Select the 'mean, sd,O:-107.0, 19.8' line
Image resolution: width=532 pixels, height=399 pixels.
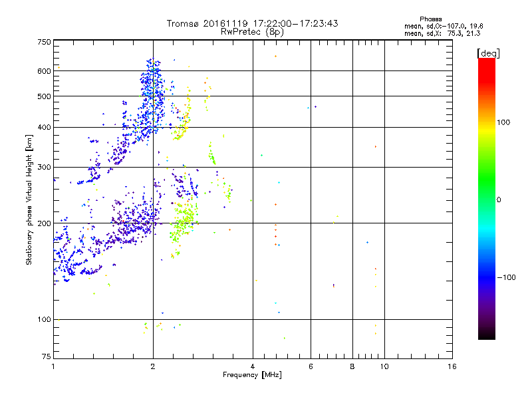click(x=444, y=26)
